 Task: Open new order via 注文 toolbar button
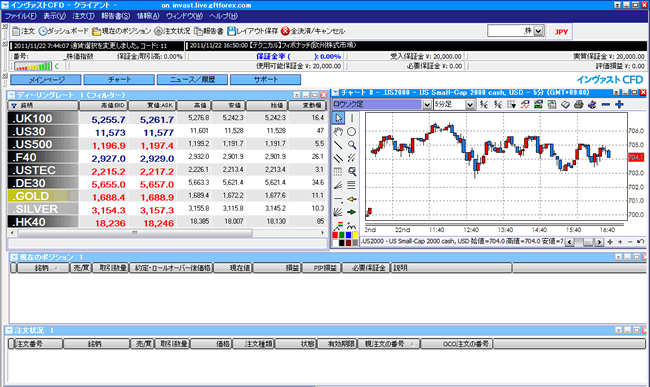pos(24,31)
